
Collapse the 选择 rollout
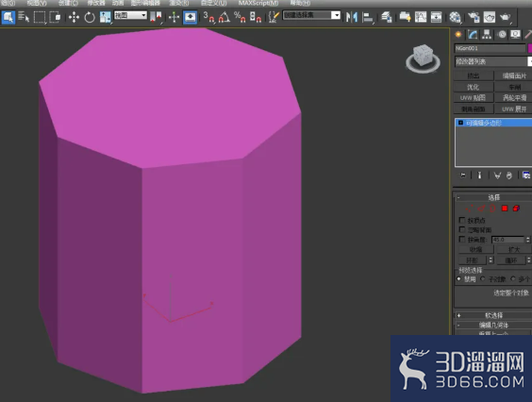[493, 197]
